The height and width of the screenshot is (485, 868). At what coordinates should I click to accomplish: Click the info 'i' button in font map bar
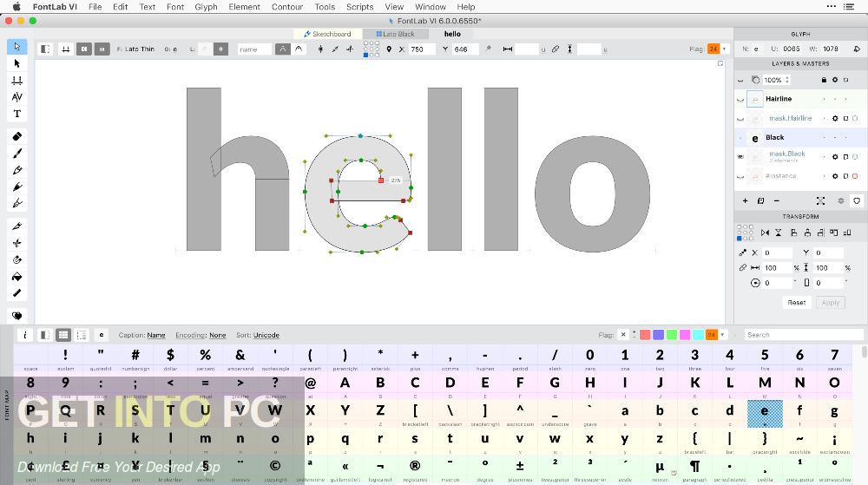coord(25,335)
